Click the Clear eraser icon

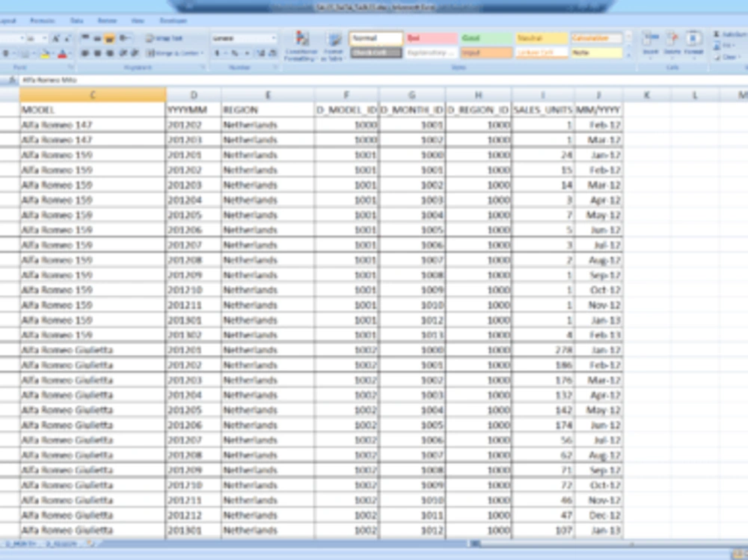click(717, 57)
